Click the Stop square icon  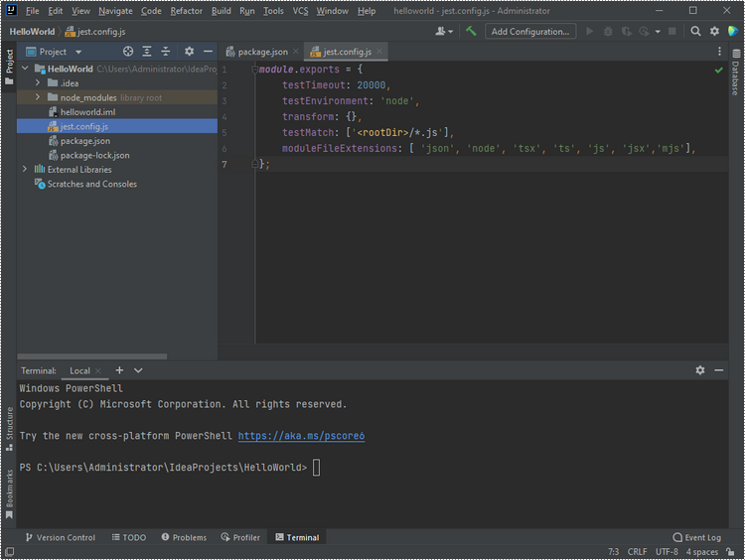point(671,32)
